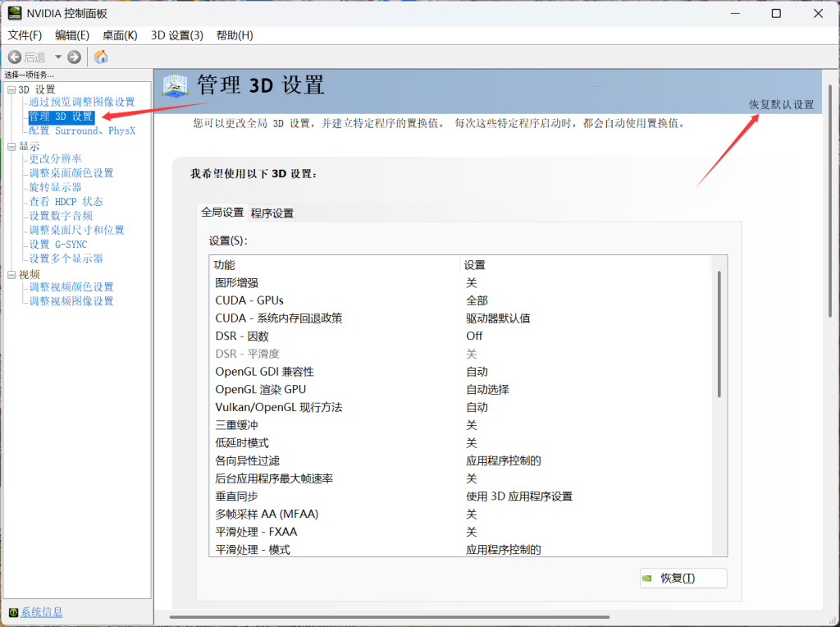Viewport: 840px width, 627px height.
Task: Select the 后台应用程序最大帧速率 row
Action: 461,478
